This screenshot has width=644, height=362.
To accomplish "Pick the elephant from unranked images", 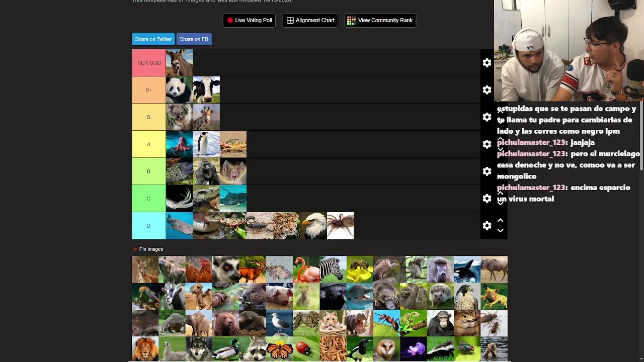I will click(x=199, y=323).
